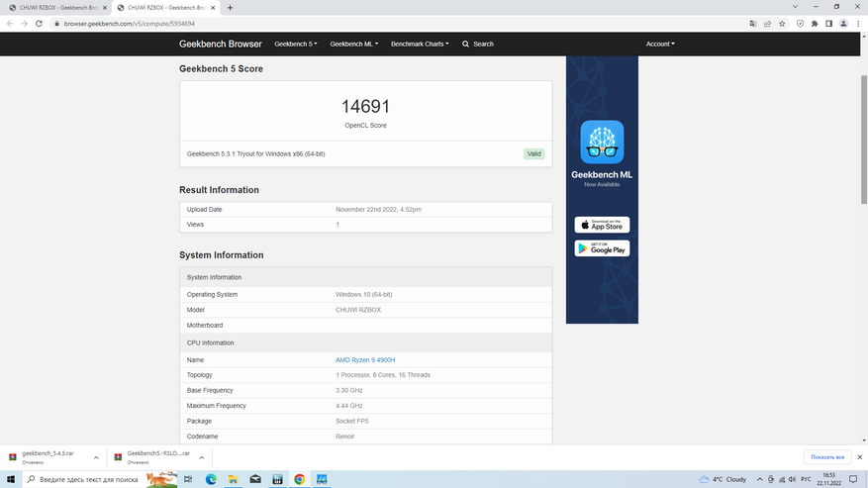Click the Valid badge
The width and height of the screenshot is (868, 488).
tap(533, 154)
